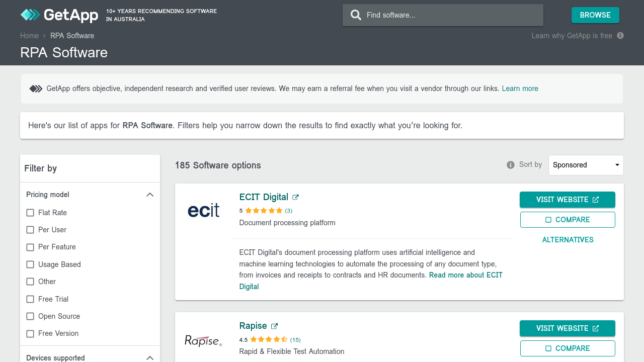Enable the Free Trial filter checkbox
This screenshot has height=362, width=644.
tap(30, 299)
